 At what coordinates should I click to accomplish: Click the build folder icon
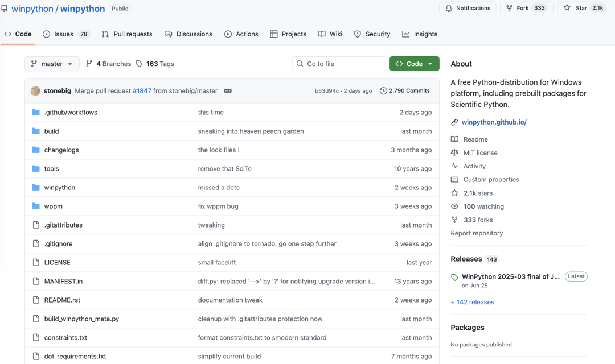36,131
